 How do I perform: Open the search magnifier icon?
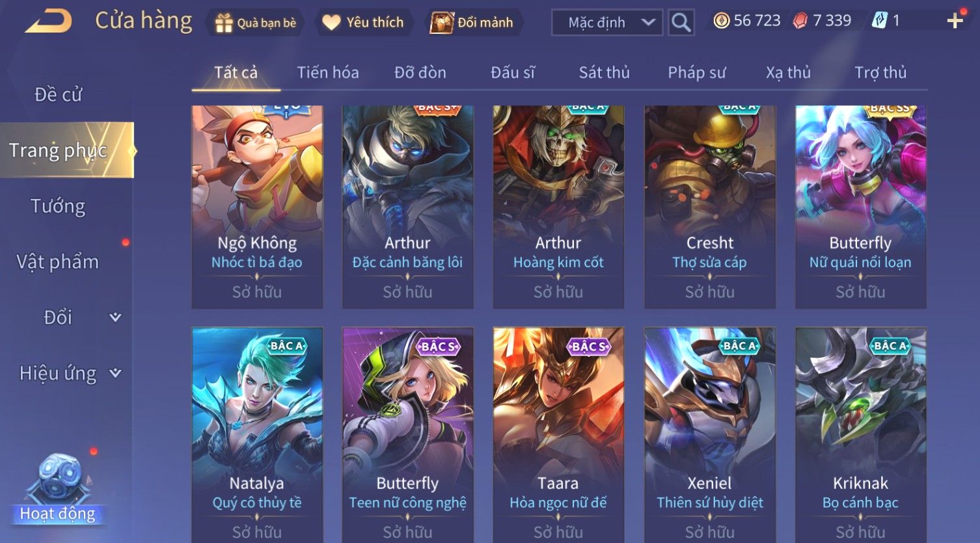(681, 23)
